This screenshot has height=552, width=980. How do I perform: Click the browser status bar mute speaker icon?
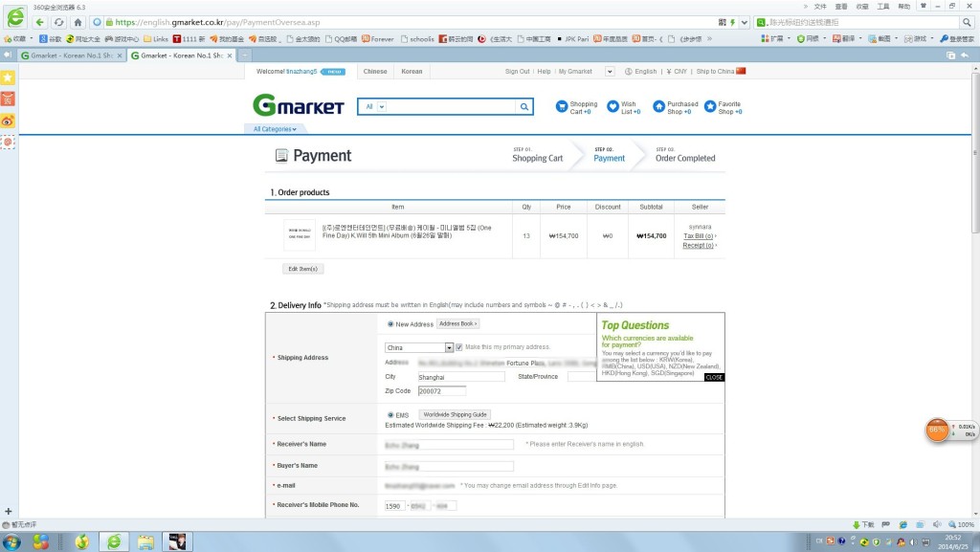tap(937, 525)
